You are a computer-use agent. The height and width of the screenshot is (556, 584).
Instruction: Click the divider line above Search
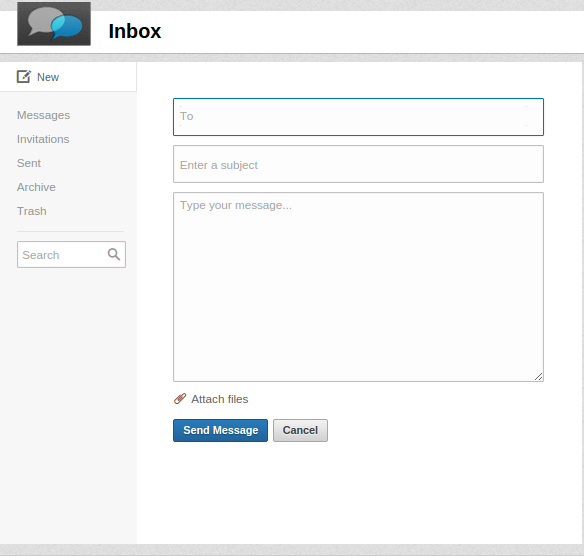click(70, 232)
